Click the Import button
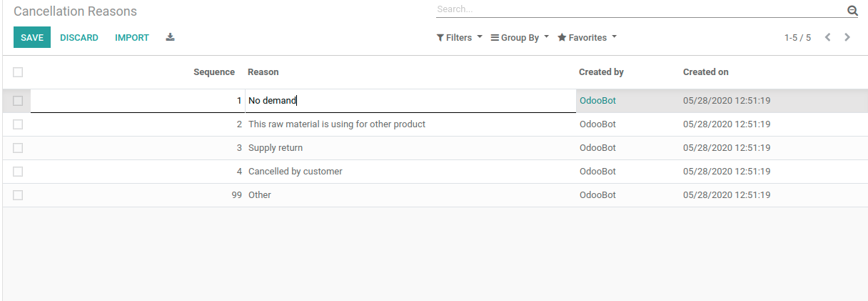868x301 pixels. coord(132,37)
